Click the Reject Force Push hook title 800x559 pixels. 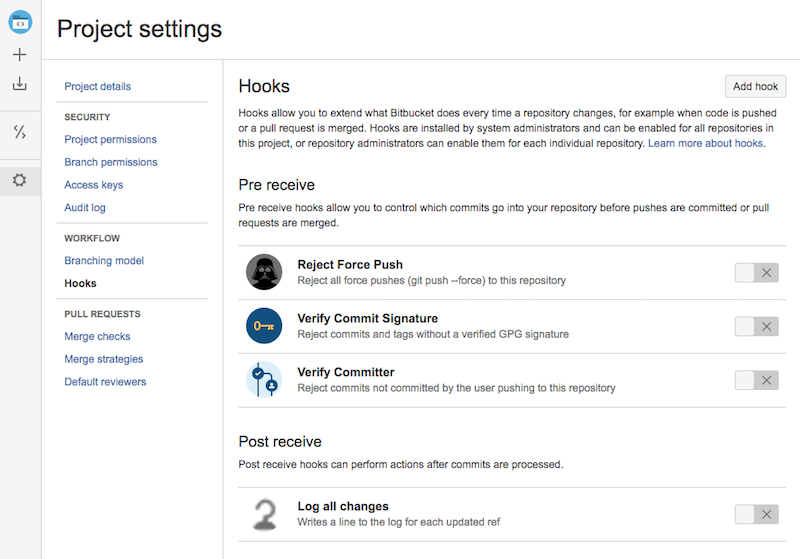[x=350, y=264]
